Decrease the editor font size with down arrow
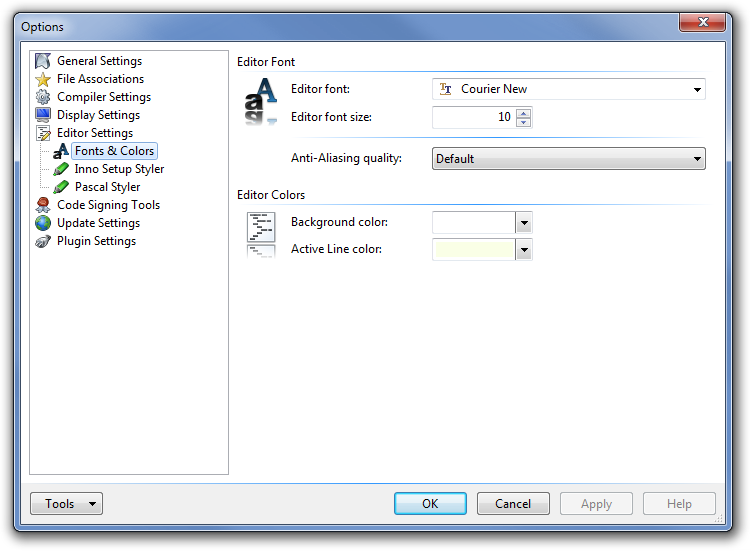Viewport: 751px width, 551px height. [x=524, y=123]
